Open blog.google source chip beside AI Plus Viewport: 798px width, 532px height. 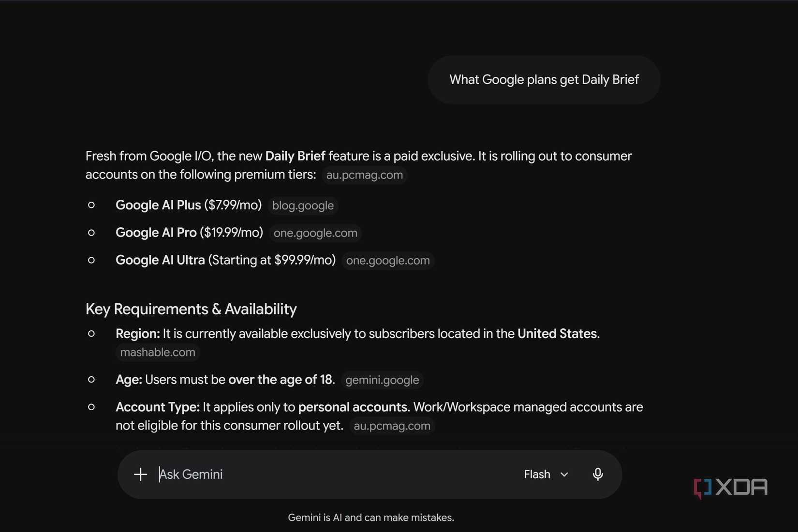(x=303, y=206)
